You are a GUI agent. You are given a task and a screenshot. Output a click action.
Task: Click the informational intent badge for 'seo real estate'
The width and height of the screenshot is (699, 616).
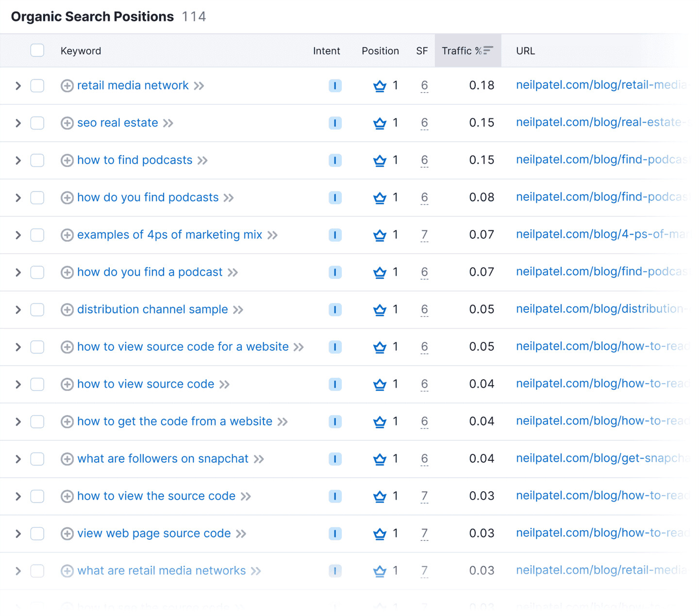(x=335, y=123)
